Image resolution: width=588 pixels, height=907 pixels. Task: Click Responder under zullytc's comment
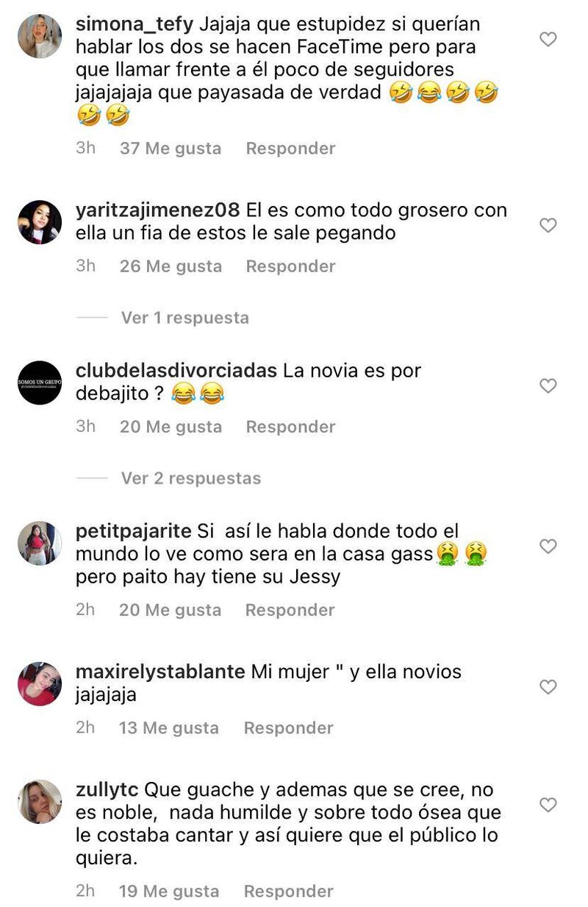(x=288, y=891)
